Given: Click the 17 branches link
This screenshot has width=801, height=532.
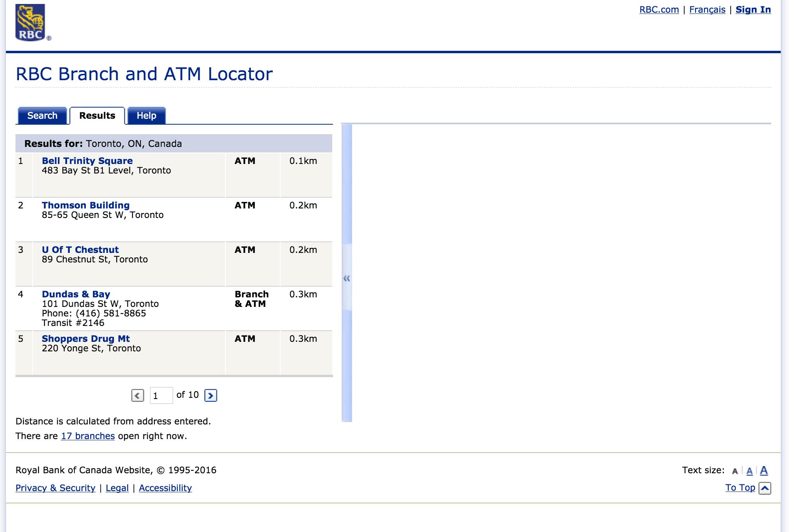Looking at the screenshot, I should (x=88, y=436).
